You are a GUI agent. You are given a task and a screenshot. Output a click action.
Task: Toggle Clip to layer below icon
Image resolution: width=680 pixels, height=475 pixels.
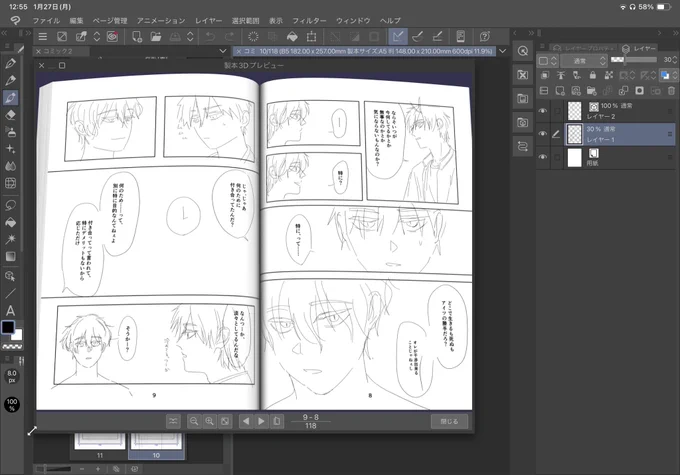545,75
